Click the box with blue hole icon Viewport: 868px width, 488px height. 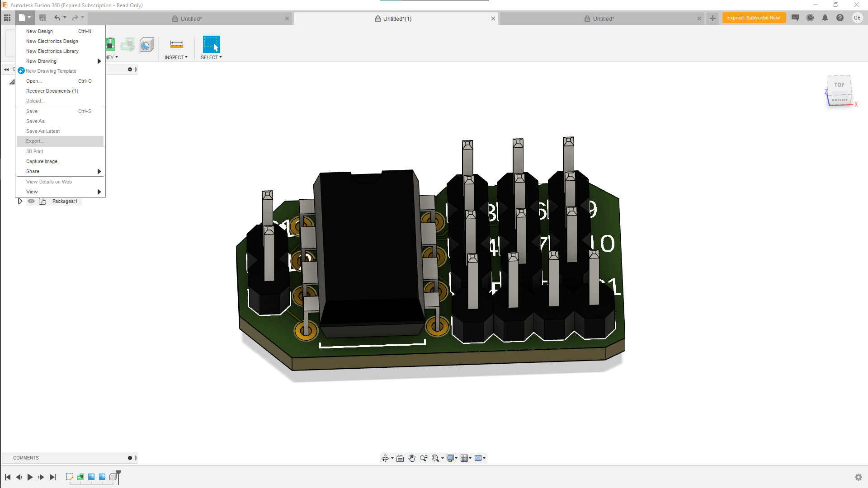[x=146, y=44]
